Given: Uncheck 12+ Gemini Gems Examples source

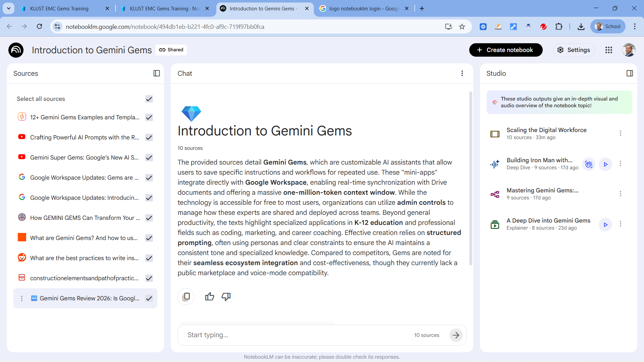Looking at the screenshot, I should [149, 117].
